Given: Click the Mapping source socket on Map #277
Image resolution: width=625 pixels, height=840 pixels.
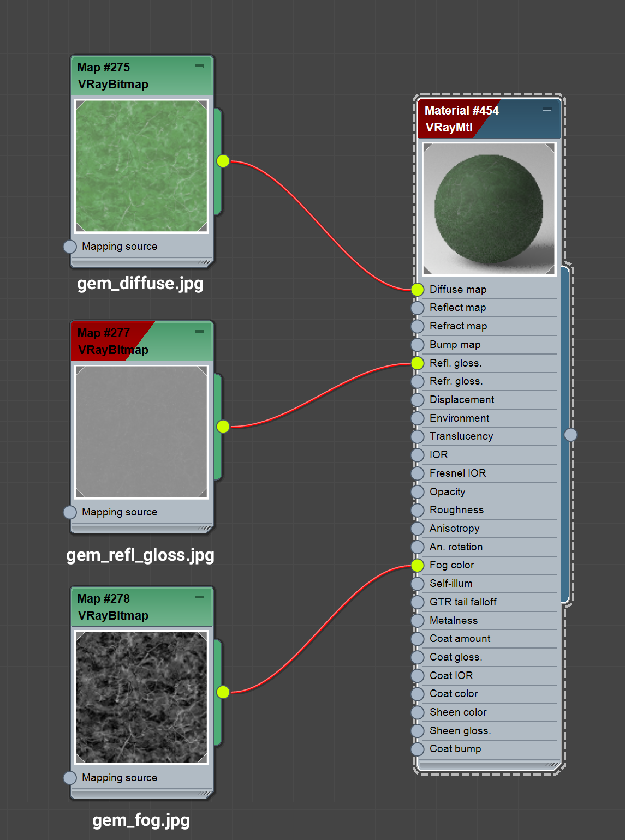Looking at the screenshot, I should pyautogui.click(x=70, y=512).
